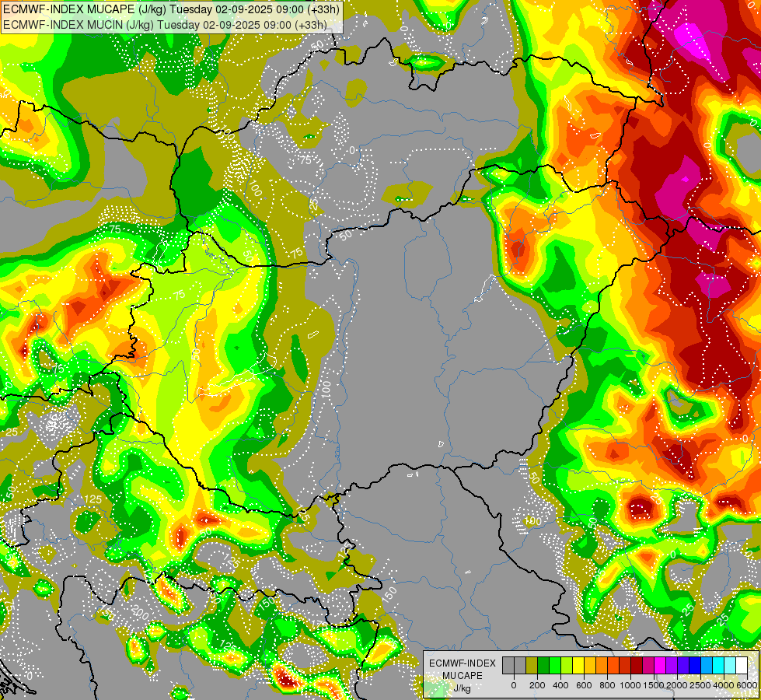
Task: Click the legend tick value 800
Action: point(608,685)
